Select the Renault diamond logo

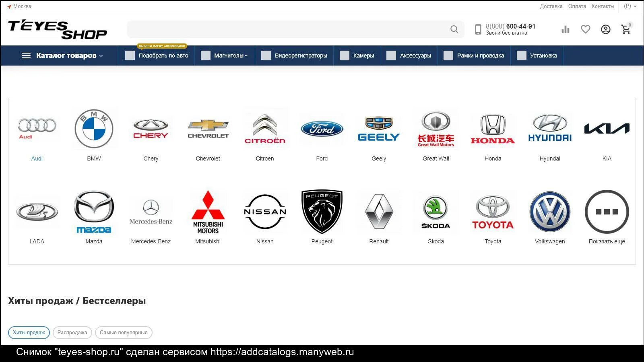[379, 212]
